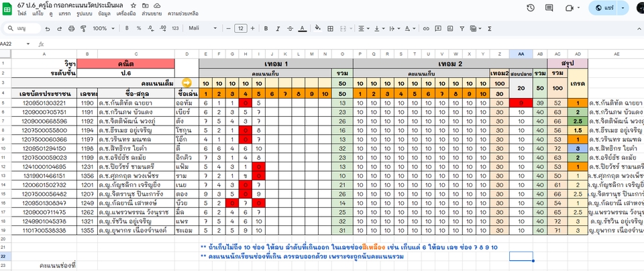644x271 pixels.
Task: Open the 100% zoom dropdown
Action: (x=103, y=28)
